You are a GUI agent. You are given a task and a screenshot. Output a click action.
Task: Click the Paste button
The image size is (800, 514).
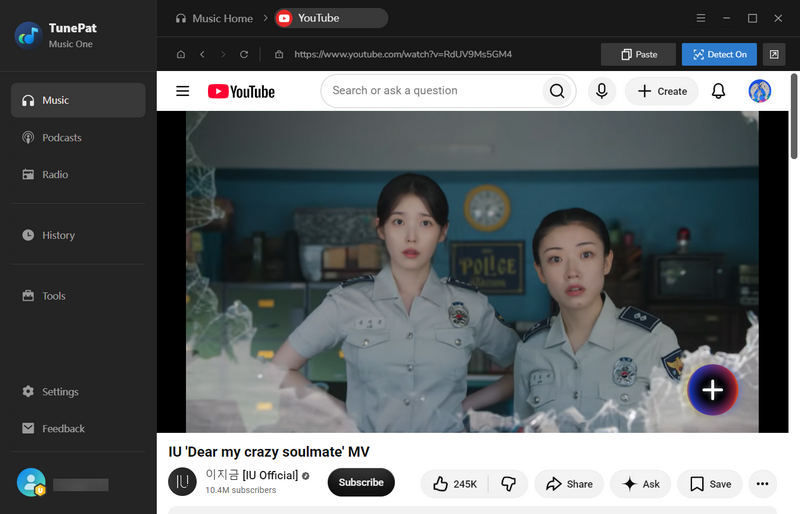coord(638,54)
